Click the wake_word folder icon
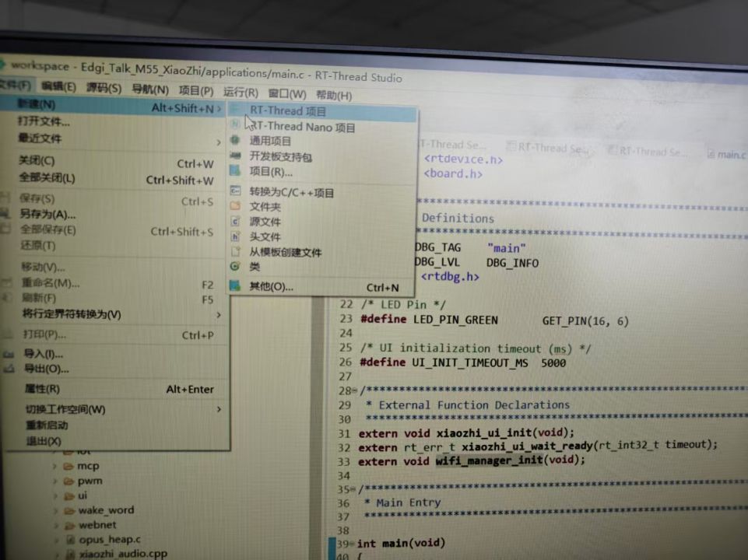Screen dimensions: 748x560 [x=69, y=511]
